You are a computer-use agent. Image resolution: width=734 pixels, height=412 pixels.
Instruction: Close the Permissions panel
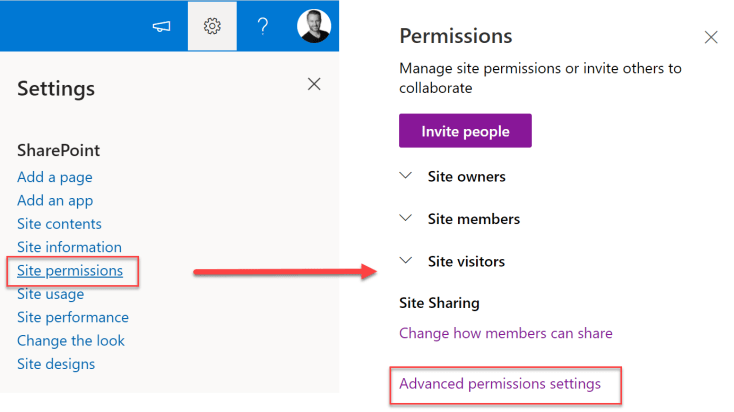coord(711,37)
